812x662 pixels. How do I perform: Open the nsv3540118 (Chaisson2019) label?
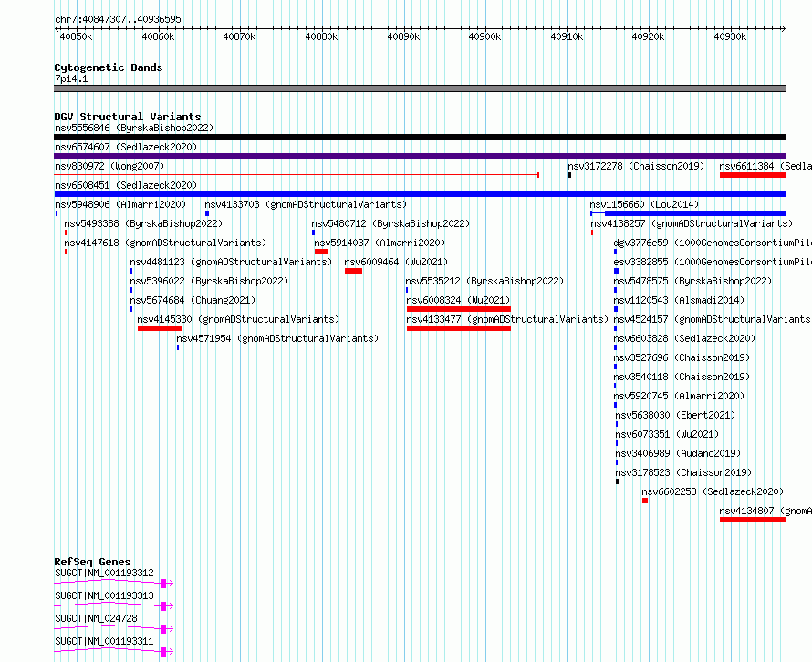pyautogui.click(x=682, y=377)
